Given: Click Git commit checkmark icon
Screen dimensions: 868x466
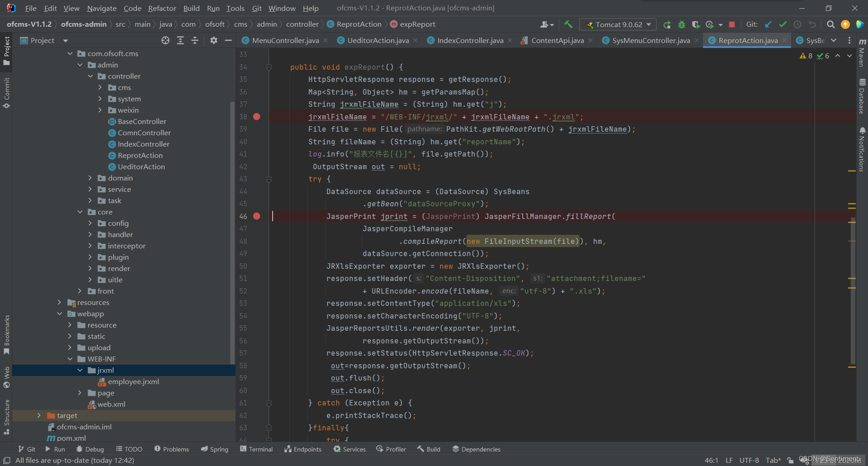Looking at the screenshot, I should (x=783, y=24).
